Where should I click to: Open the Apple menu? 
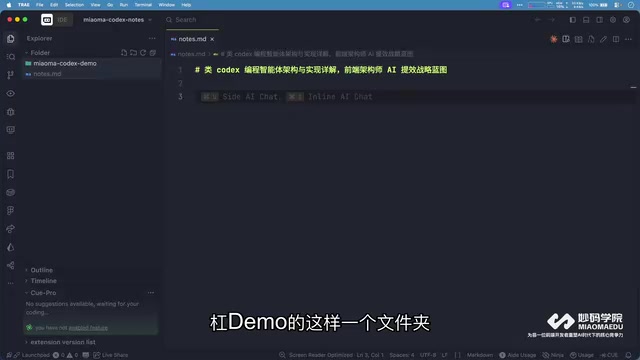[x=9, y=5]
